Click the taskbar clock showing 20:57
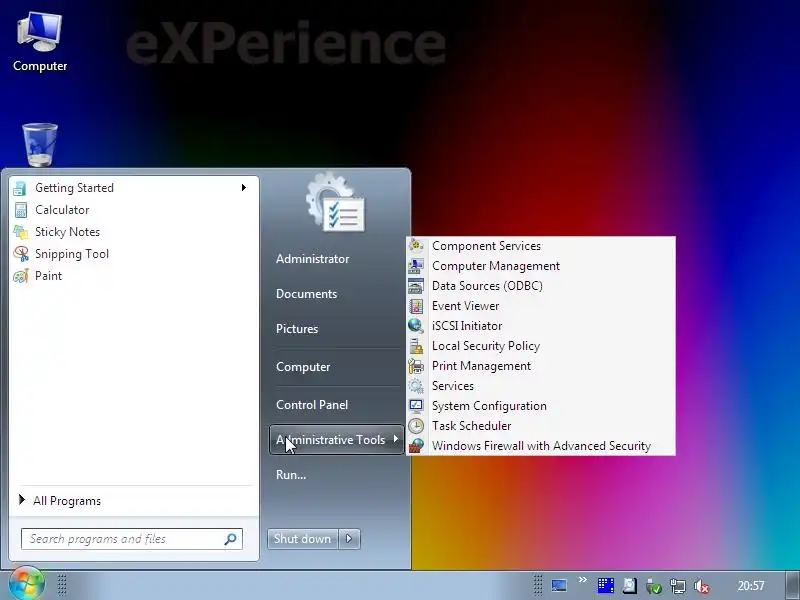Screen dimensions: 800x600 click(751, 586)
